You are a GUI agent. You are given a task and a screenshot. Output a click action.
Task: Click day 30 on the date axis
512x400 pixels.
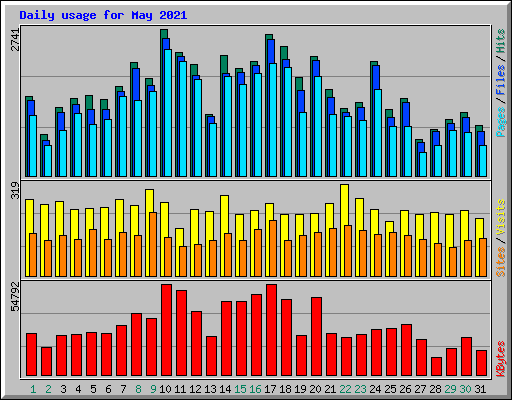(x=465, y=389)
